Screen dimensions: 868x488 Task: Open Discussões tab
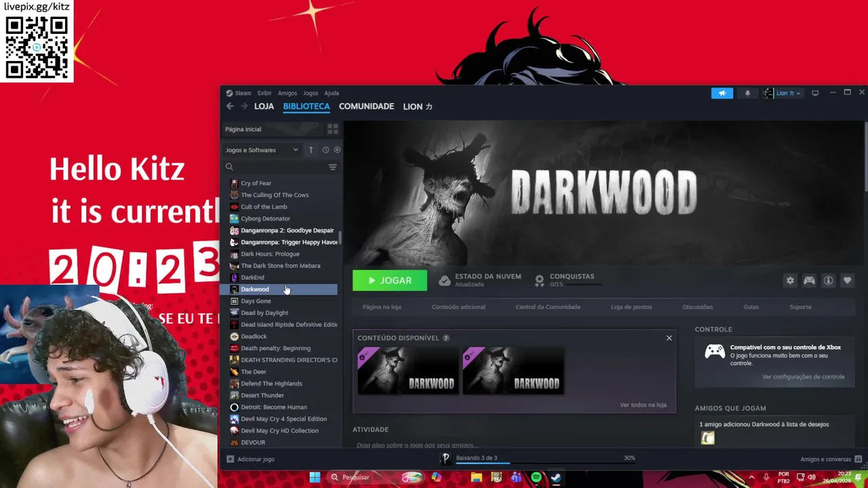(x=698, y=307)
